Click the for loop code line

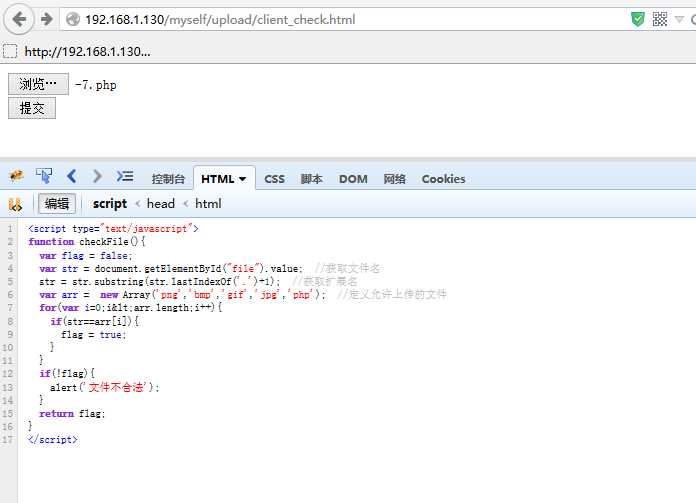point(130,308)
